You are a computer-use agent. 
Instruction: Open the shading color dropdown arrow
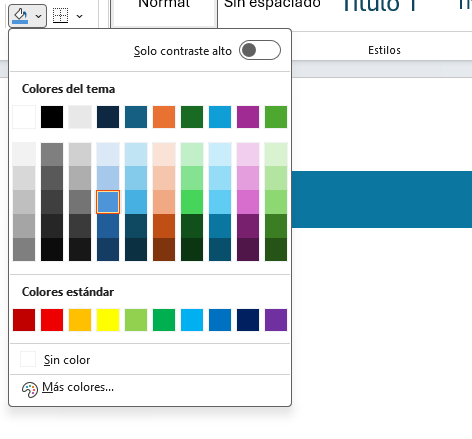(39, 16)
